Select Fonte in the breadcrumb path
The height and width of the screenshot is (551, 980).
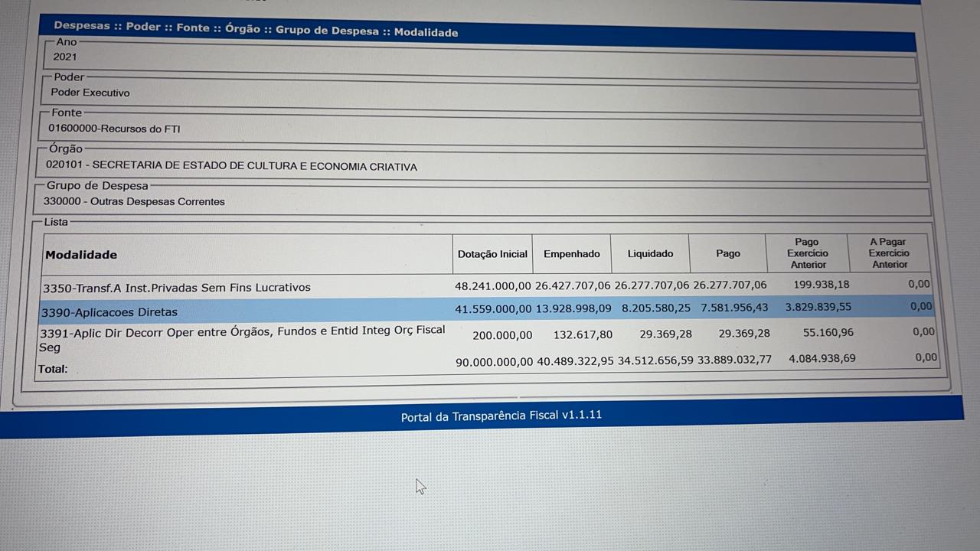tap(192, 28)
